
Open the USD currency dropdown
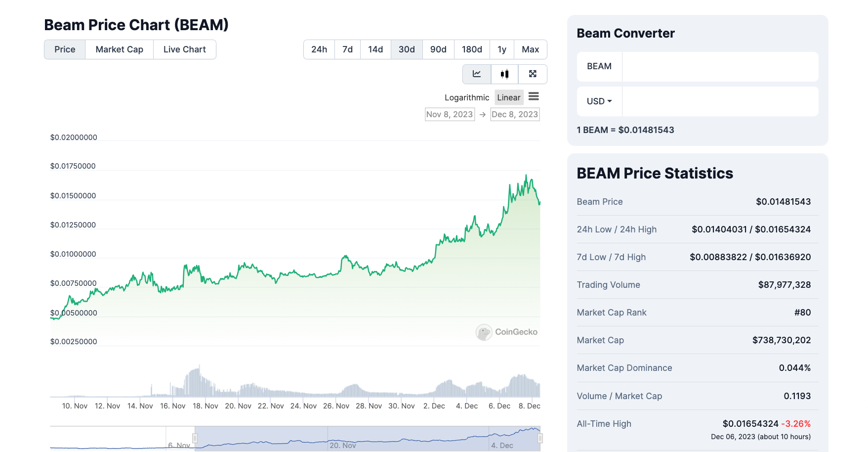[x=599, y=101]
